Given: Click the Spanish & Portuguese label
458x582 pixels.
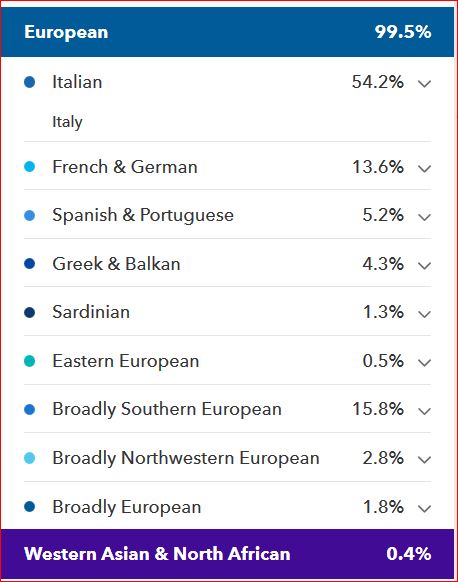Looking at the screenshot, I should pos(143,215).
